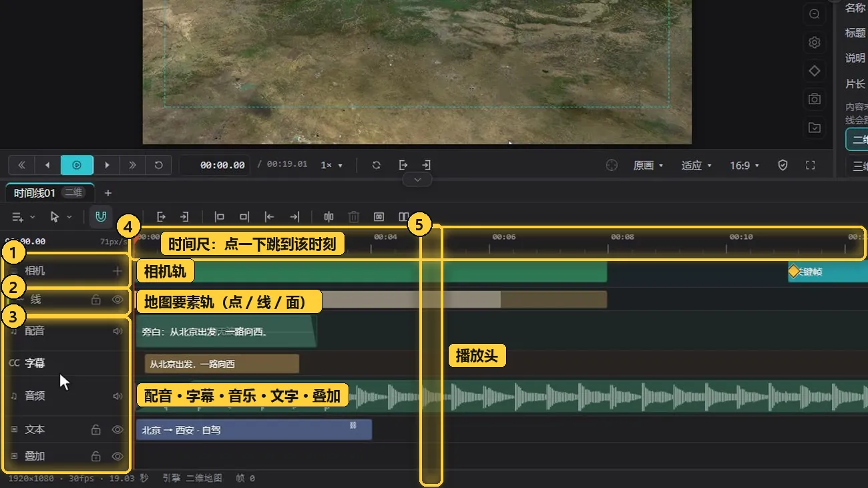Take a snapshot with the camera icon

tap(815, 99)
